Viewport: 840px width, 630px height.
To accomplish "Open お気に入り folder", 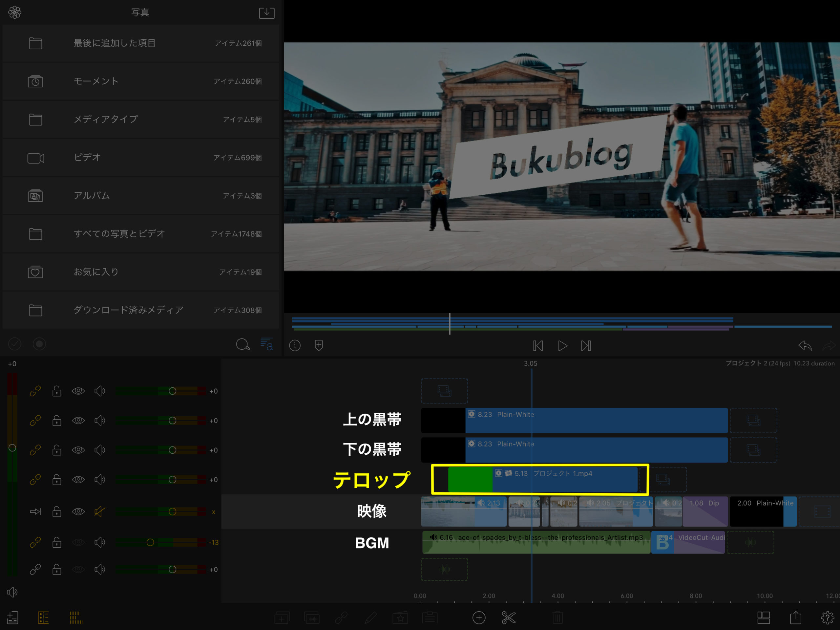I will [x=141, y=272].
